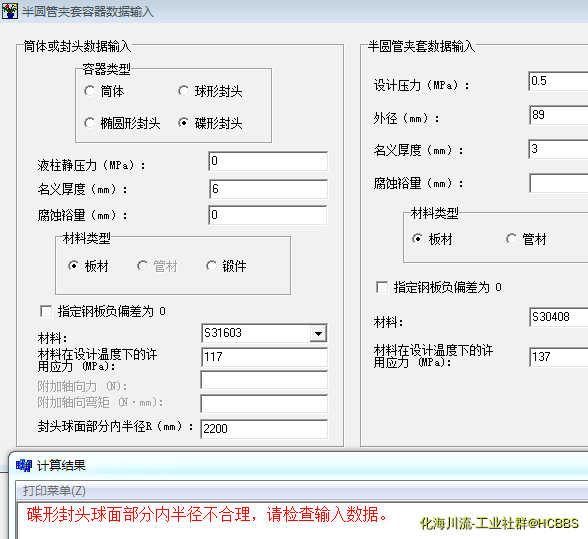Viewport: 588px width, 539px height.
Task: Click the 容器类型 group label
Action: coord(106,69)
